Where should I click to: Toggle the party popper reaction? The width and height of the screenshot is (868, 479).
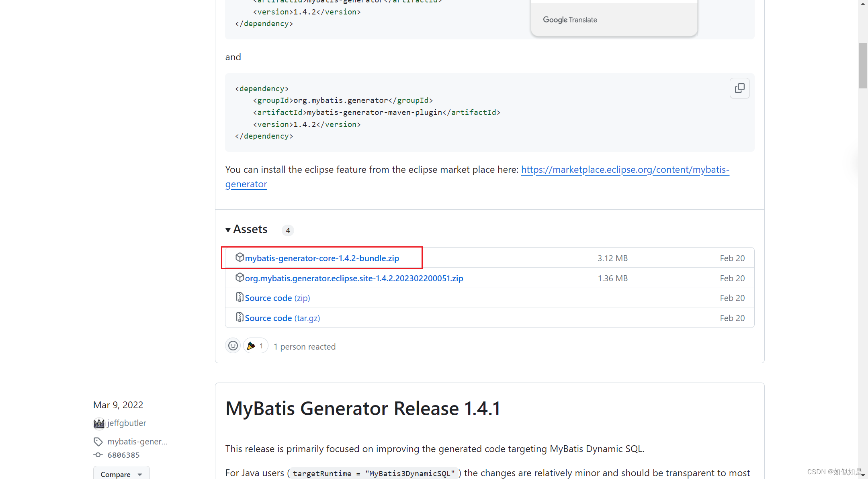pos(256,346)
